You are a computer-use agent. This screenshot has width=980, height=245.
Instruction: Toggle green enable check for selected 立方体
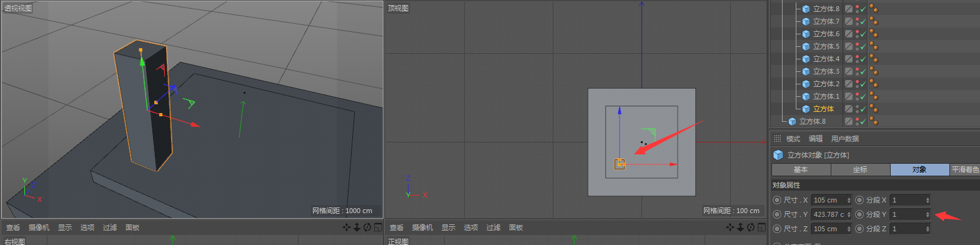pos(863,109)
